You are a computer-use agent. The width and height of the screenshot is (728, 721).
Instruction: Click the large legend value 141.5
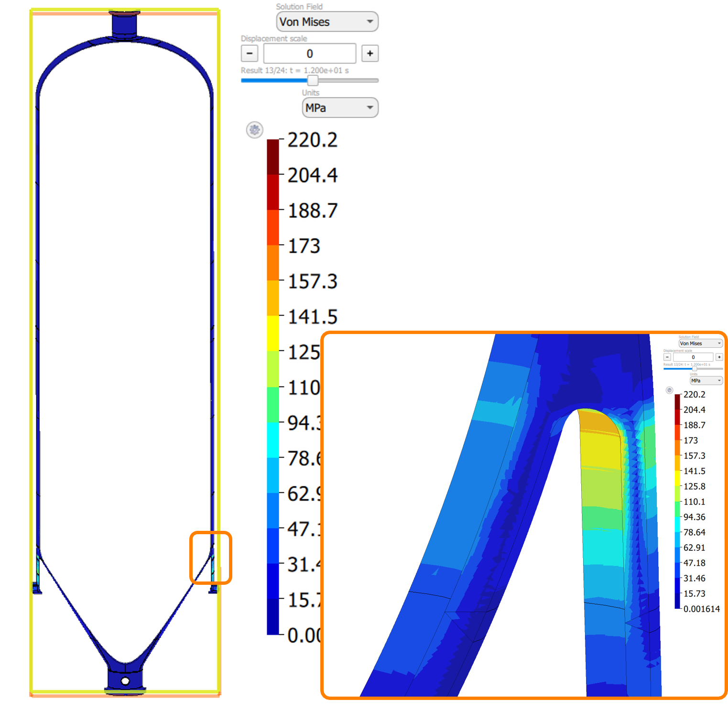[x=313, y=317]
